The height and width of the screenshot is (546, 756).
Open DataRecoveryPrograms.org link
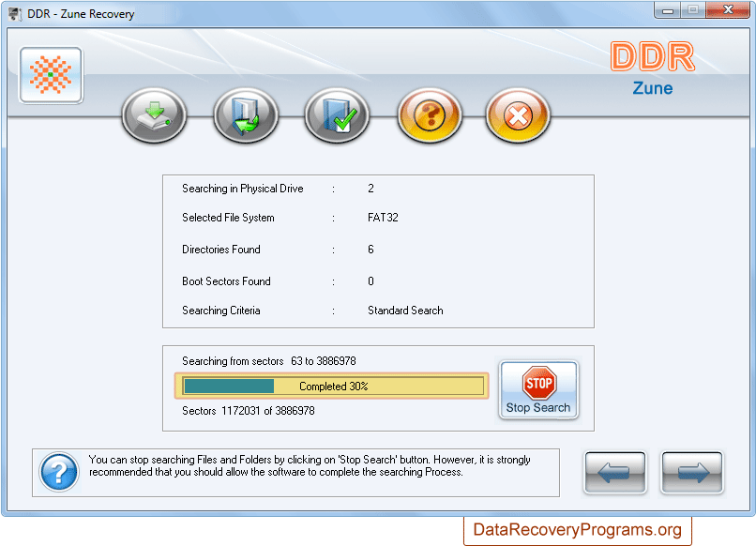(x=577, y=530)
